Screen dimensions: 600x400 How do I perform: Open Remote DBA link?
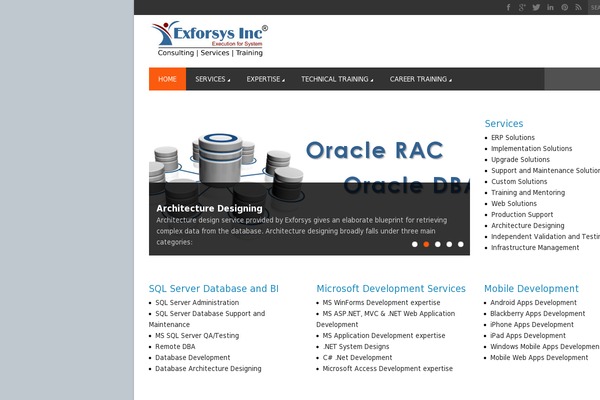[175, 346]
